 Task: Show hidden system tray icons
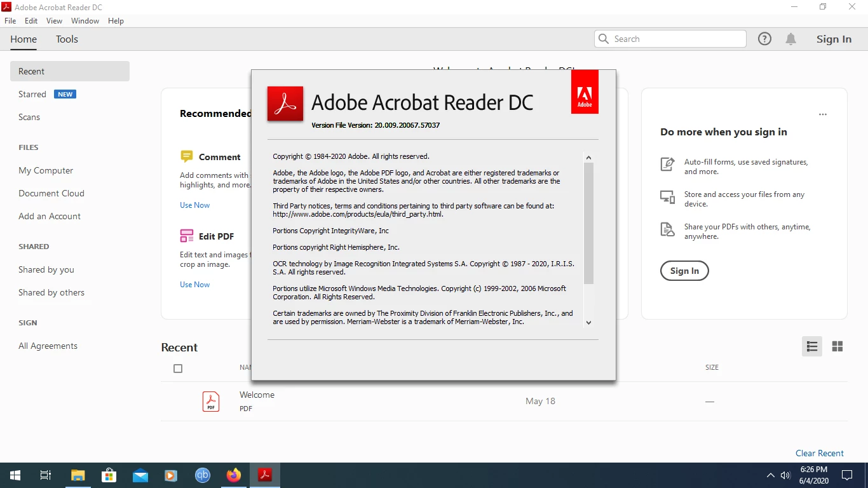click(x=770, y=475)
